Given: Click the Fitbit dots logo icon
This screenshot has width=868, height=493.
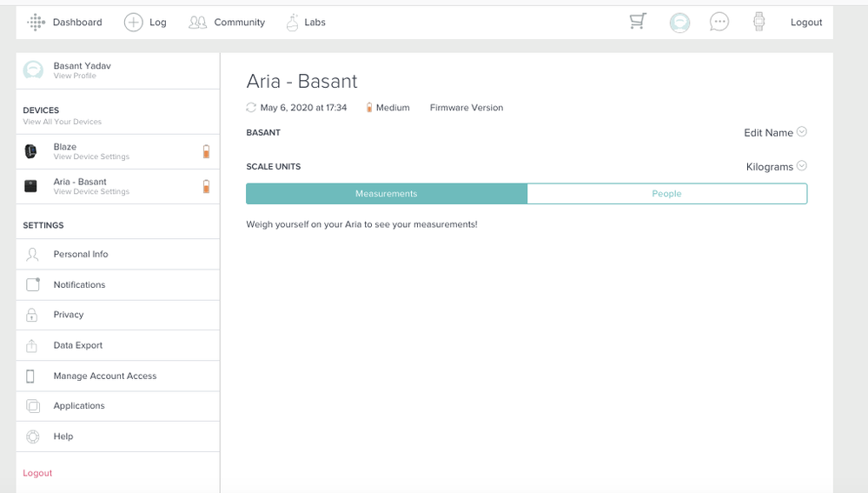Looking at the screenshot, I should point(36,22).
